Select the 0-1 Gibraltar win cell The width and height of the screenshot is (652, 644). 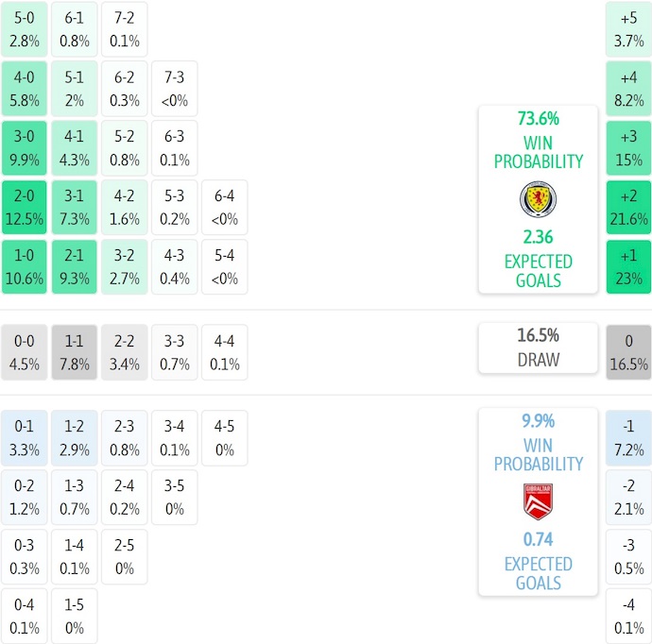(25, 438)
